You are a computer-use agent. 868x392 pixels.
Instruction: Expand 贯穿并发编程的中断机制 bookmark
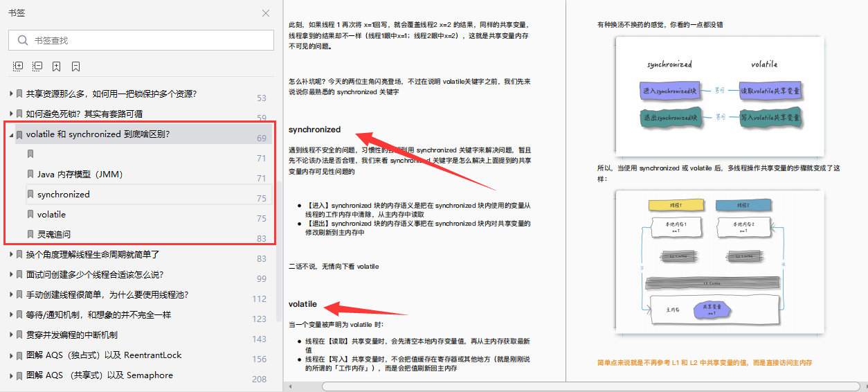click(x=11, y=335)
